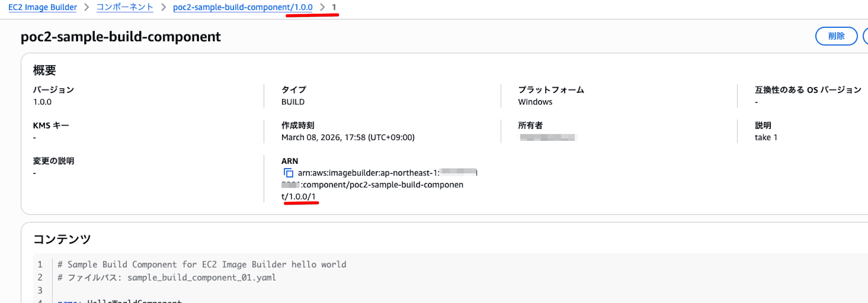
Task: Select the version value 1.0.0
Action: (x=42, y=102)
